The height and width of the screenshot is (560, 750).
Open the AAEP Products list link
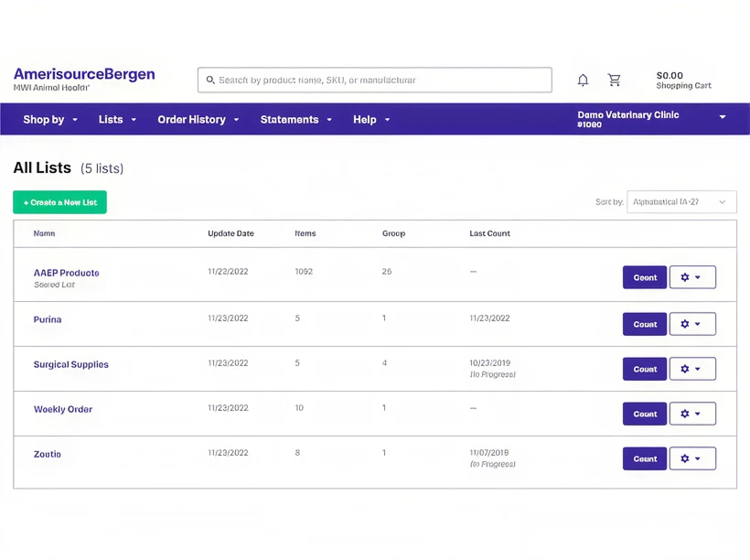point(67,273)
